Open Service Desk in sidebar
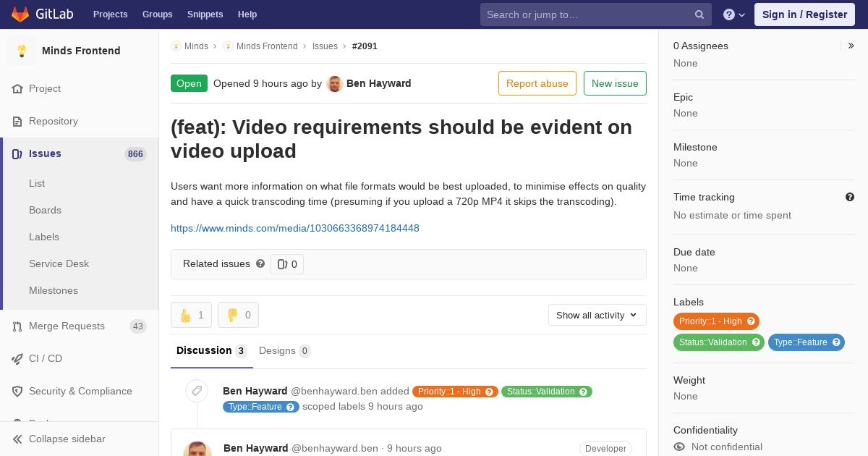The width and height of the screenshot is (868, 456). point(59,263)
